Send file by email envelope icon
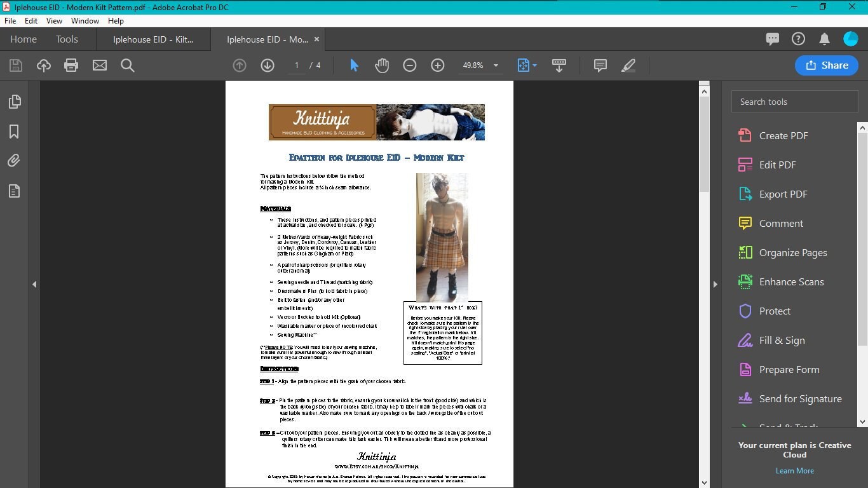Viewport: 868px width, 488px height. [100, 65]
